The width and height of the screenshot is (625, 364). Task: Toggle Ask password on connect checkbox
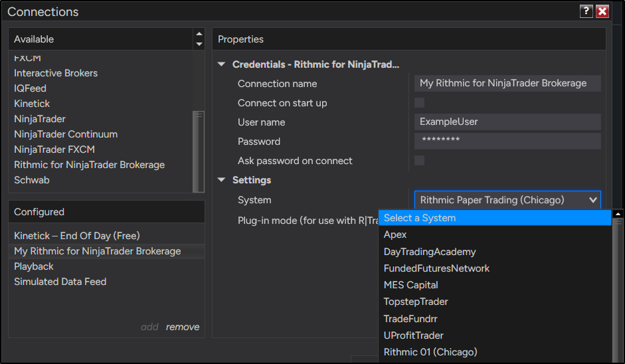click(x=419, y=161)
